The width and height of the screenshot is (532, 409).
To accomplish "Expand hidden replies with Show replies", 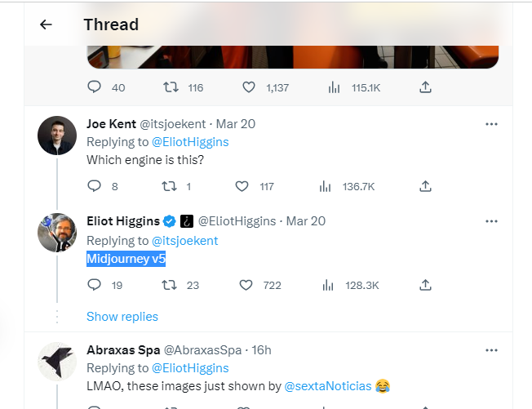I will click(122, 316).
